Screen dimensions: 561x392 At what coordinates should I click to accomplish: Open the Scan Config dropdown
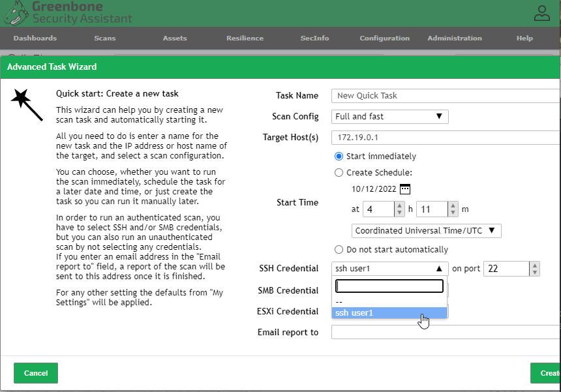pyautogui.click(x=389, y=117)
